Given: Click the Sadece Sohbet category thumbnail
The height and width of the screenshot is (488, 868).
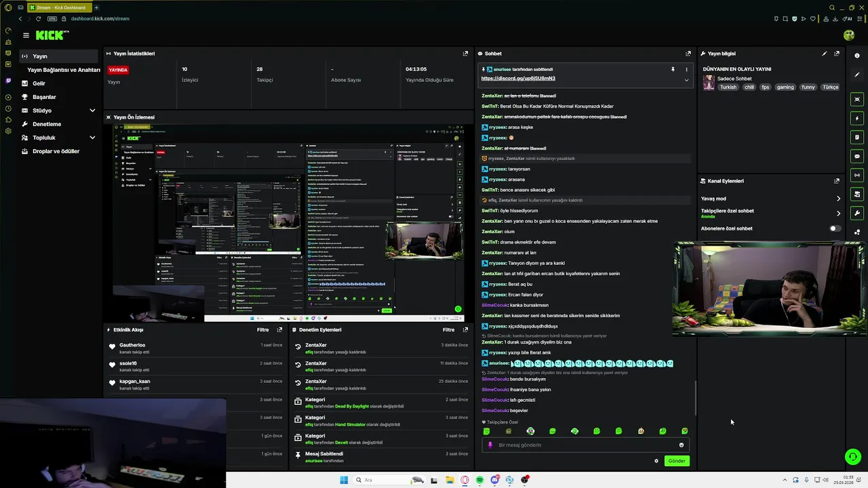Looking at the screenshot, I should pos(709,83).
